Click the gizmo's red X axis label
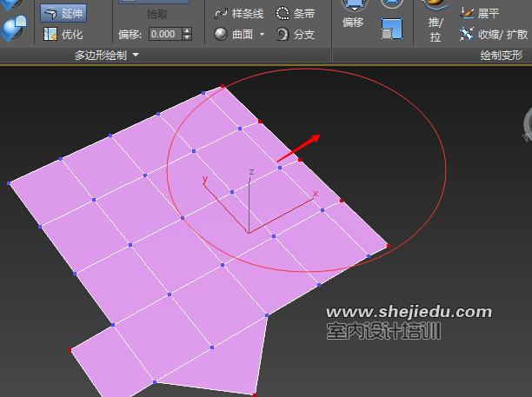 pos(316,194)
